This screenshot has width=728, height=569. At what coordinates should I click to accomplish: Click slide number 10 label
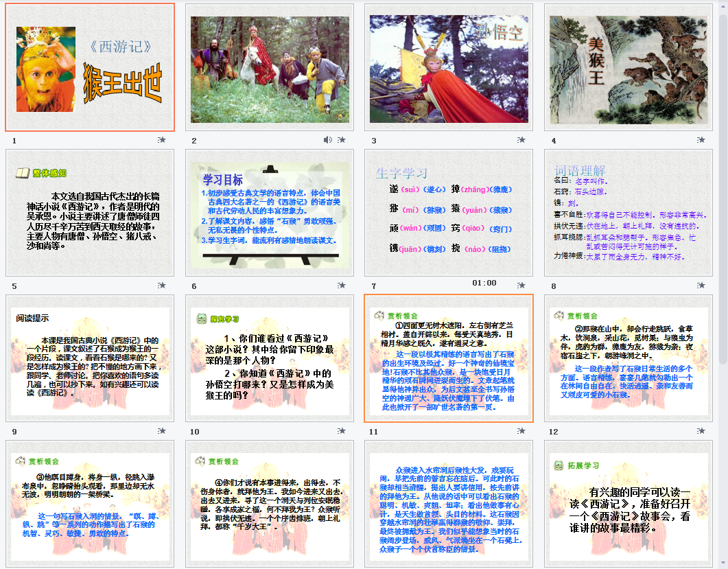coord(195,432)
